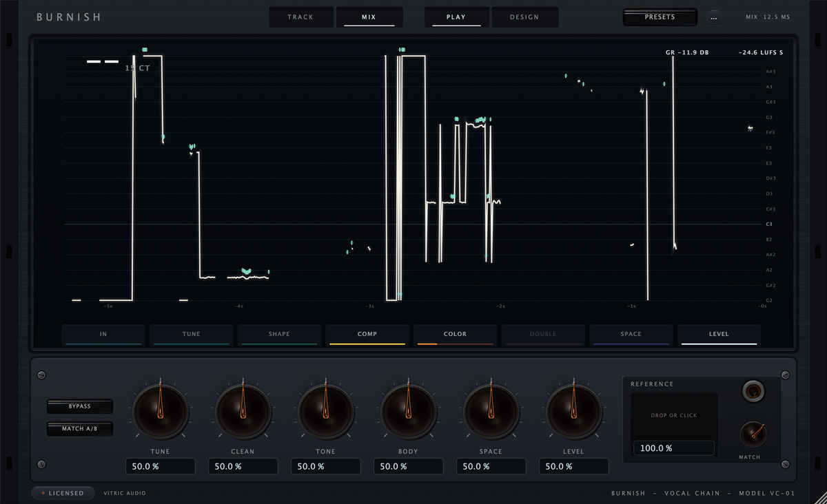Toggle MATCH A/B comparison
This screenshot has width=827, height=504.
pos(80,429)
